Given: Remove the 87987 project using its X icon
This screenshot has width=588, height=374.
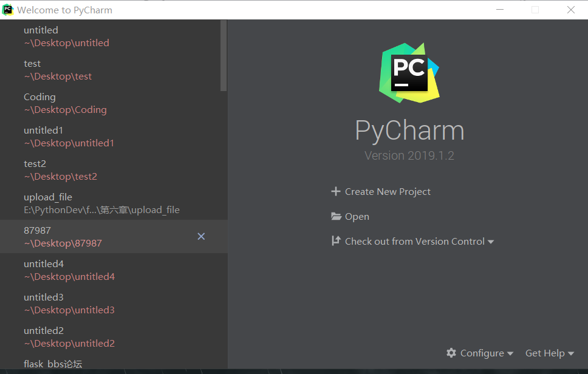Looking at the screenshot, I should [x=201, y=236].
